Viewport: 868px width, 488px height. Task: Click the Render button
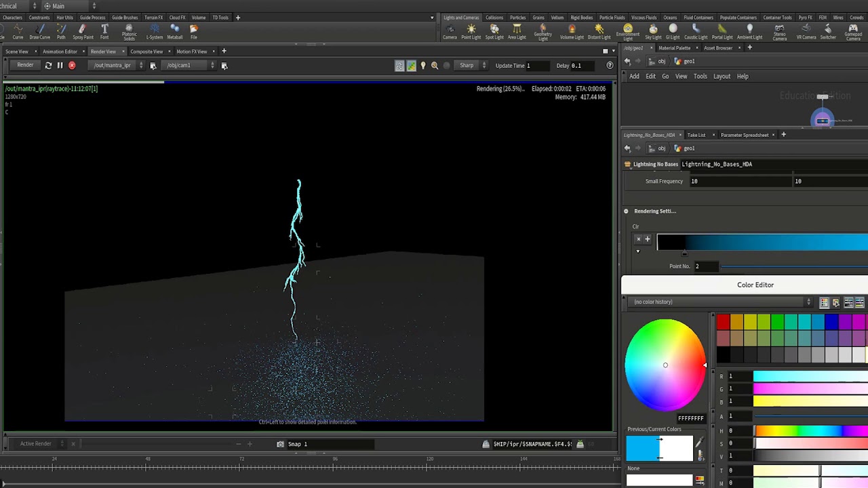tap(25, 65)
